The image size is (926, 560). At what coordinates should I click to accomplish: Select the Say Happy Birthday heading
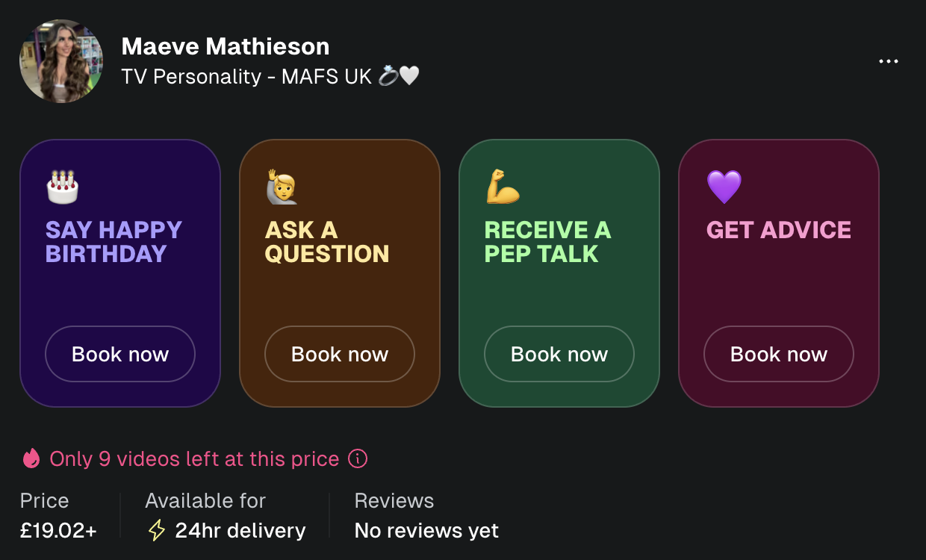(114, 241)
